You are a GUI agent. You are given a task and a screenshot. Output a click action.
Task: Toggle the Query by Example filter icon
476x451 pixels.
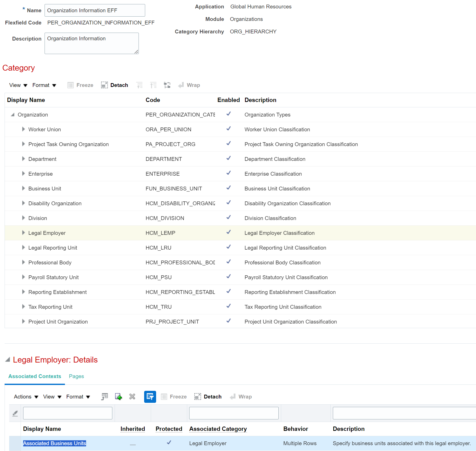coord(150,397)
